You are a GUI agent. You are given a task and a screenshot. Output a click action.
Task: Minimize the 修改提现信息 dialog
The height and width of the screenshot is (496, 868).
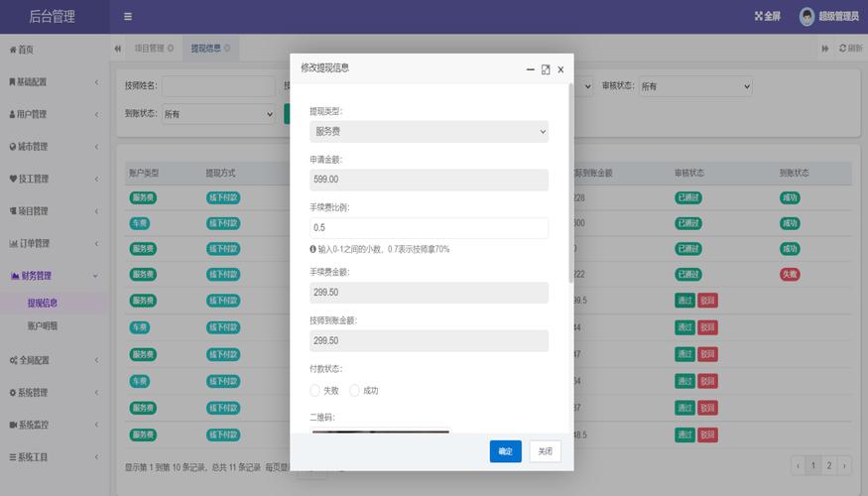point(531,69)
